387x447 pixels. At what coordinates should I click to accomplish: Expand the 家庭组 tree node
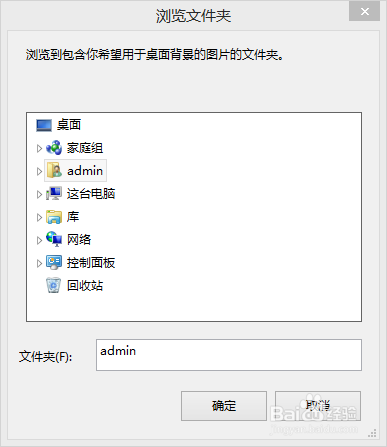point(39,148)
